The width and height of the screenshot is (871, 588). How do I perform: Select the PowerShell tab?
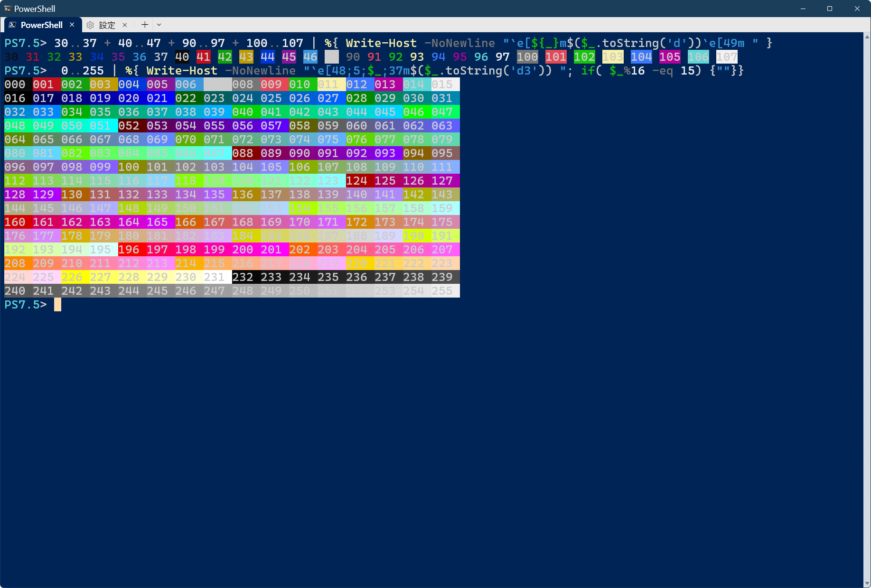click(42, 25)
